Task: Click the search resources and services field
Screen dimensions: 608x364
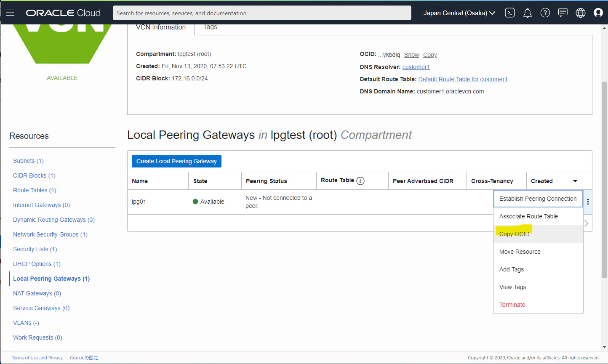Action: [262, 13]
